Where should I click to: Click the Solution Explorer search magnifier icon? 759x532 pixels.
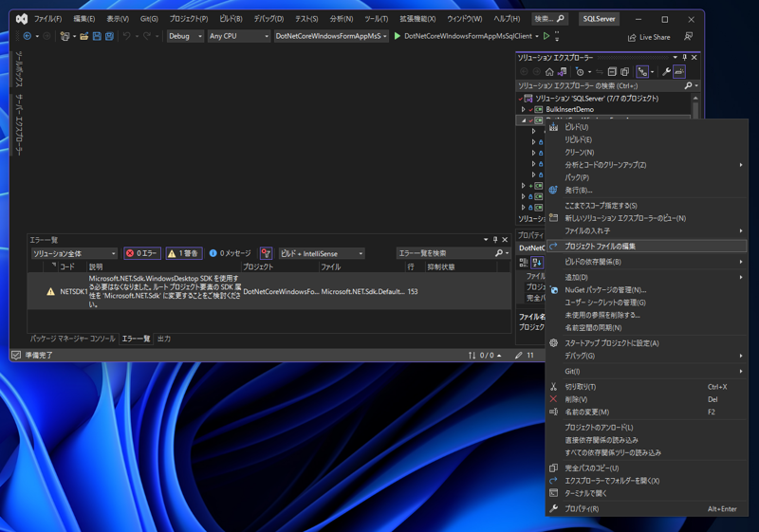[x=689, y=85]
